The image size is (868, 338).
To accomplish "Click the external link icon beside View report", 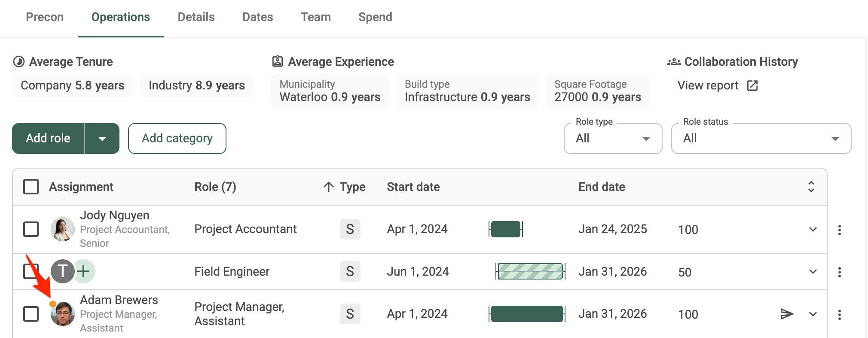I will coord(752,86).
